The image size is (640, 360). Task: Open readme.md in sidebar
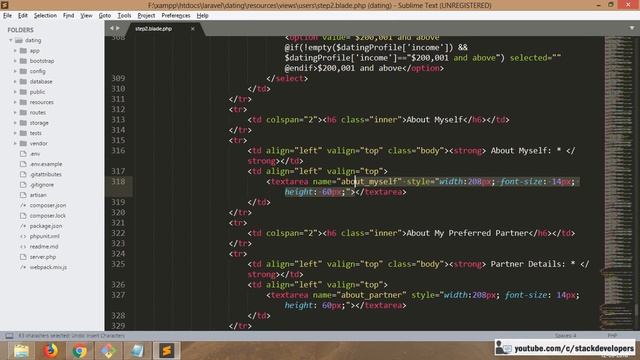pyautogui.click(x=44, y=247)
